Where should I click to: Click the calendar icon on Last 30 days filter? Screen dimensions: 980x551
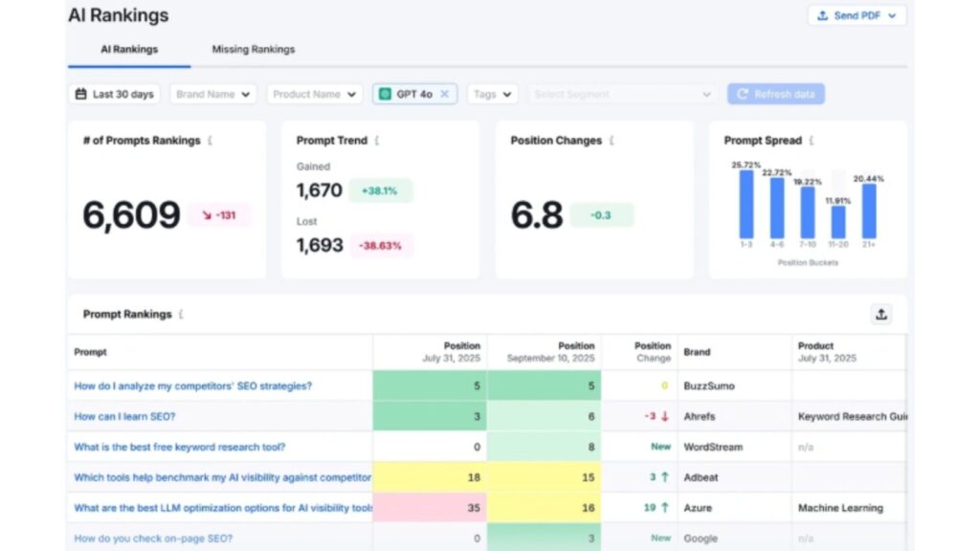pyautogui.click(x=81, y=94)
